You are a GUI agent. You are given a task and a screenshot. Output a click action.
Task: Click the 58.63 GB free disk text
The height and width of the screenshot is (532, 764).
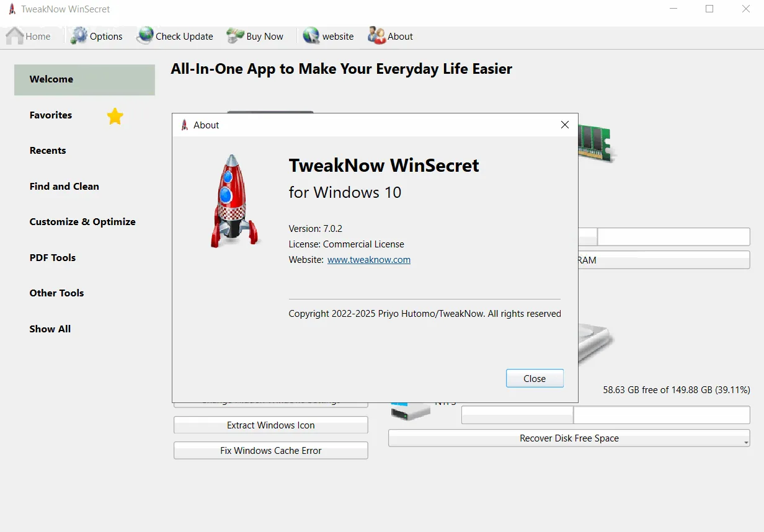677,390
